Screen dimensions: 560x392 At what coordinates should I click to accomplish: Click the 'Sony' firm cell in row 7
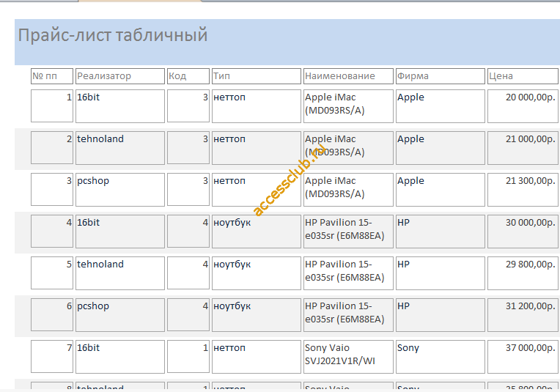coord(441,357)
